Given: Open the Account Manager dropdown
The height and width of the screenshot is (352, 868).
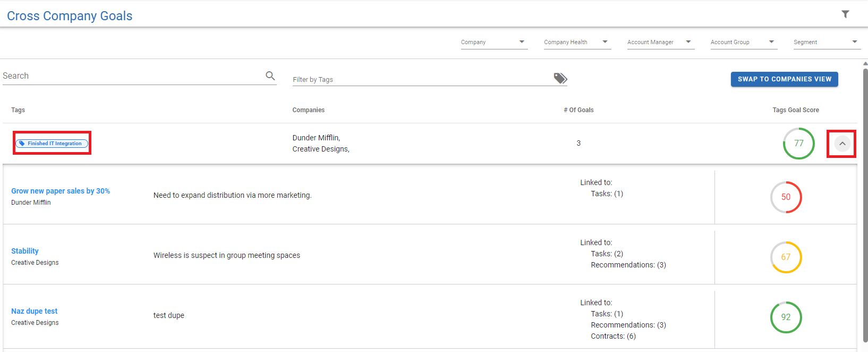Looking at the screenshot, I should 661,42.
